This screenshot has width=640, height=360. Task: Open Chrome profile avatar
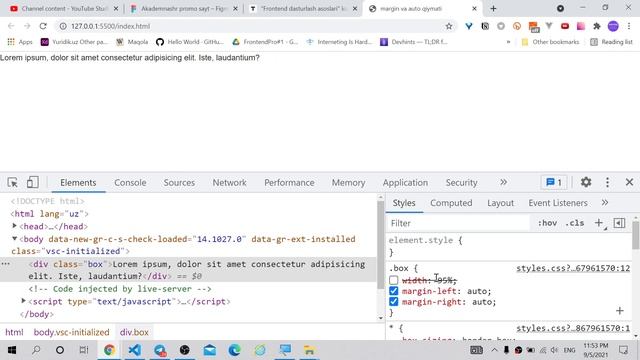(613, 26)
